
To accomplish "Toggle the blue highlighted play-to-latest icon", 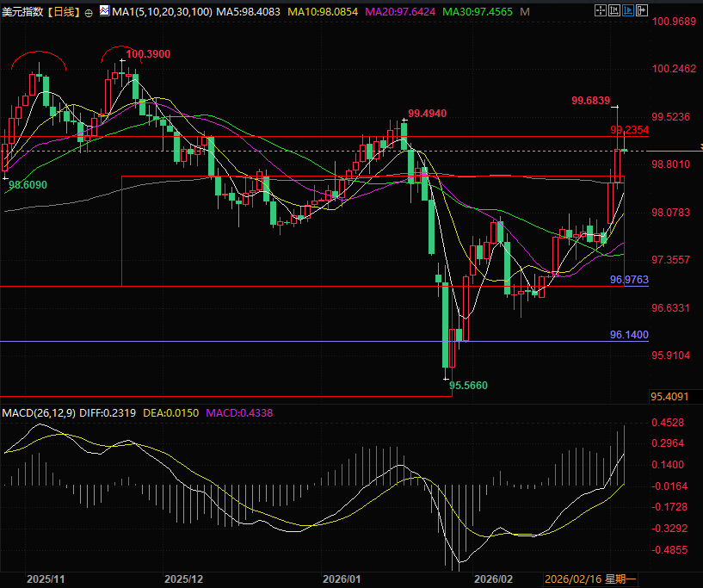I will (627, 11).
